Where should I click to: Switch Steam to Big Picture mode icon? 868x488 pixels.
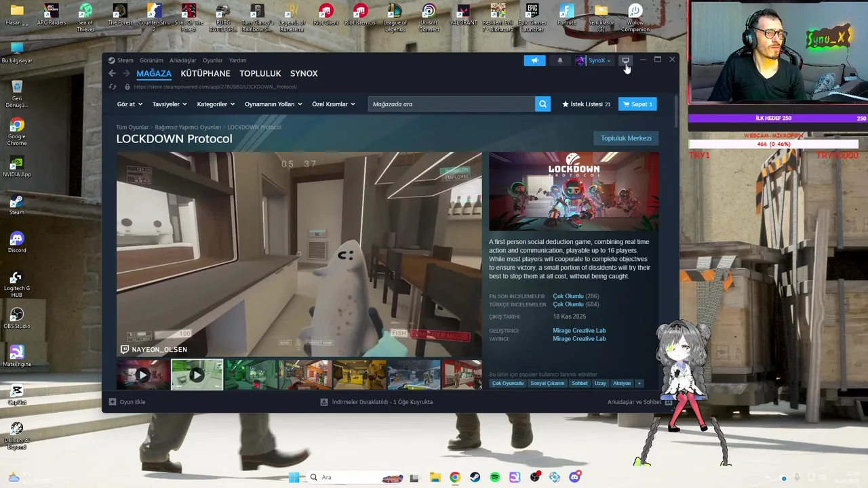click(x=626, y=60)
